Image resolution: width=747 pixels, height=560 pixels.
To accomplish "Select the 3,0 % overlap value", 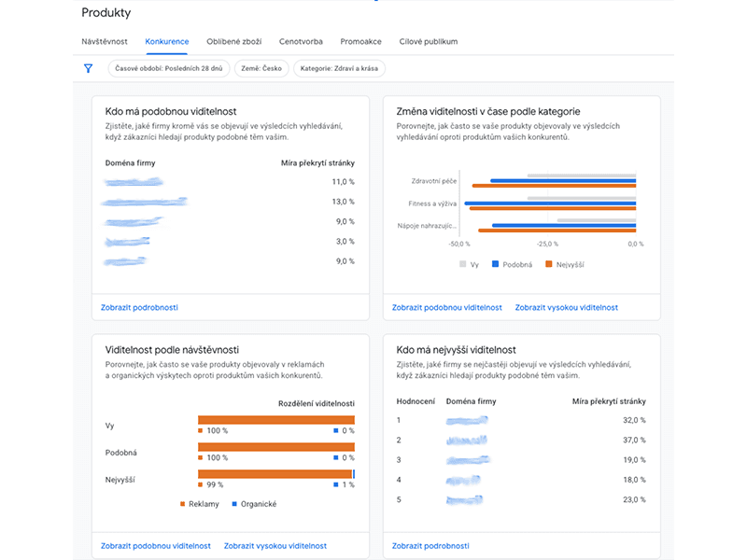I will click(345, 242).
